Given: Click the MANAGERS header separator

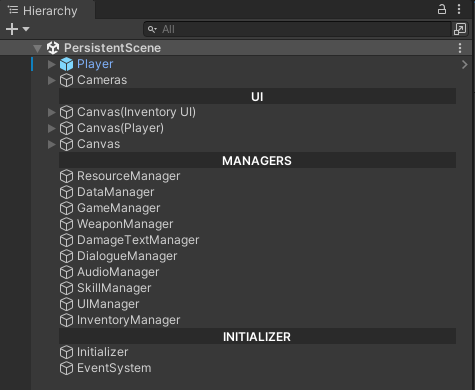Looking at the screenshot, I should tap(257, 161).
